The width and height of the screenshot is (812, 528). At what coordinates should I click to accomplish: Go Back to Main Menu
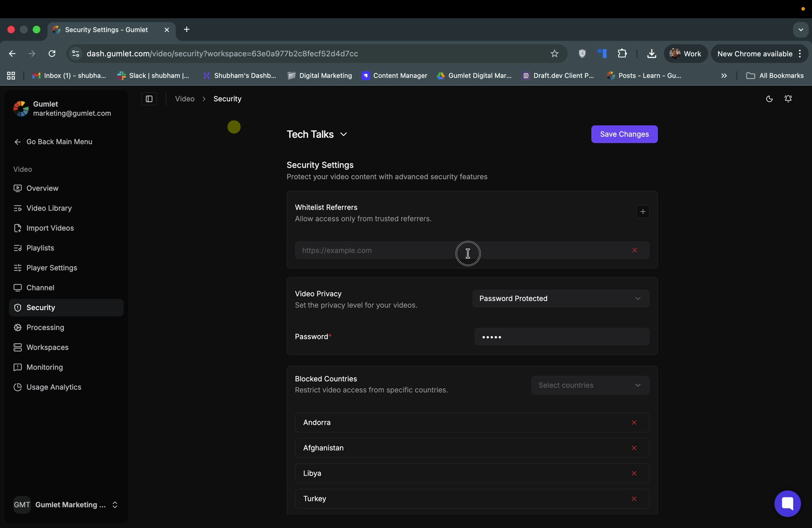pos(59,142)
